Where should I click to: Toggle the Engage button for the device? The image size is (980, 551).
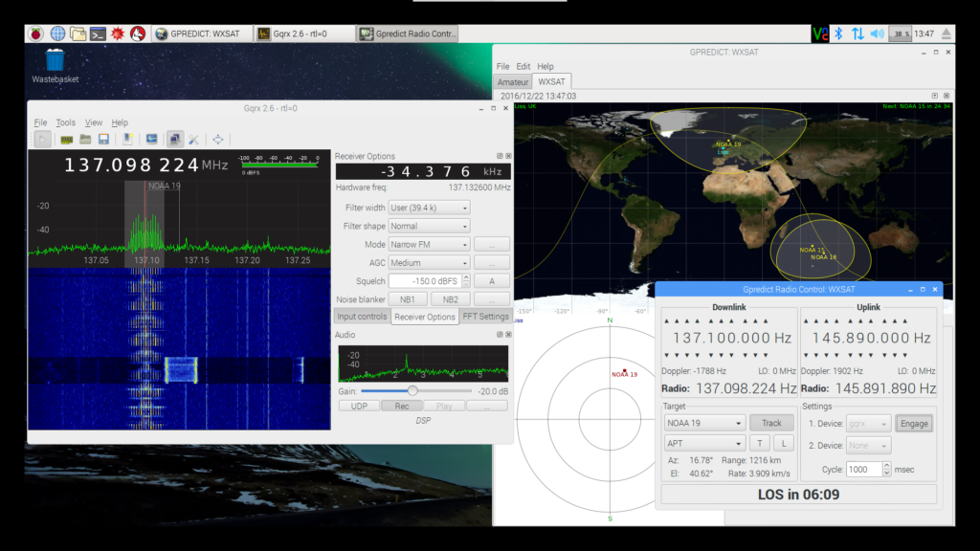click(x=914, y=424)
